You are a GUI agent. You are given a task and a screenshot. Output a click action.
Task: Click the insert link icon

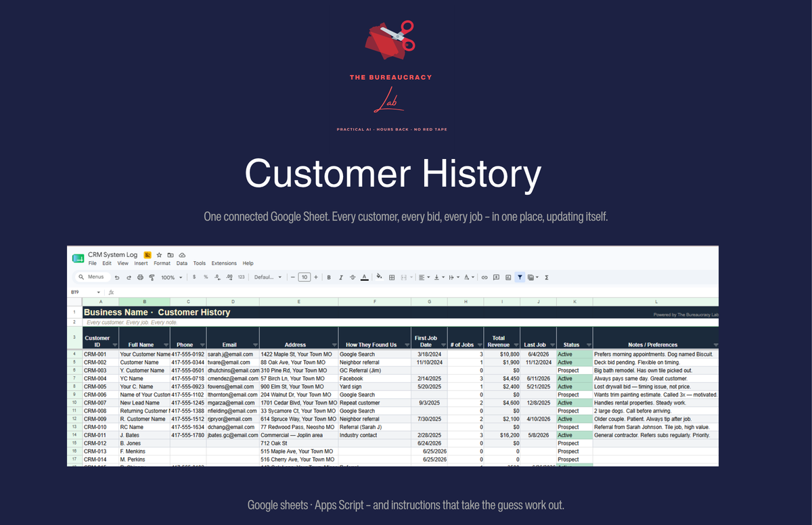coord(484,277)
